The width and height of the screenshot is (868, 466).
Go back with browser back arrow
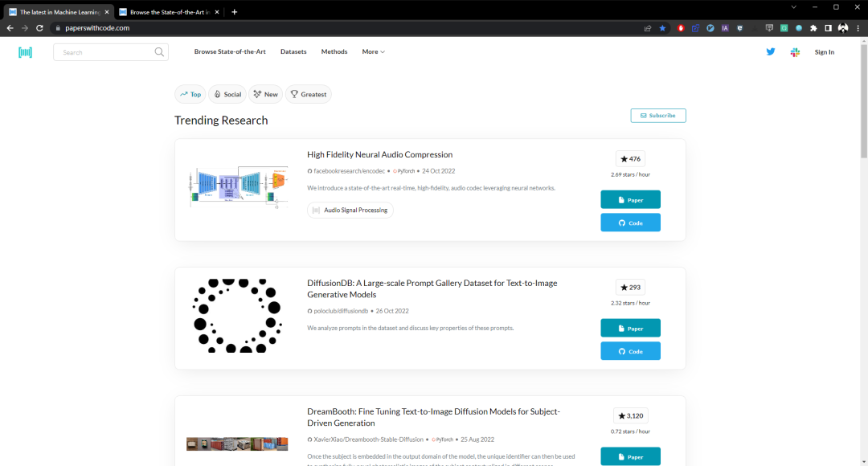(x=10, y=27)
